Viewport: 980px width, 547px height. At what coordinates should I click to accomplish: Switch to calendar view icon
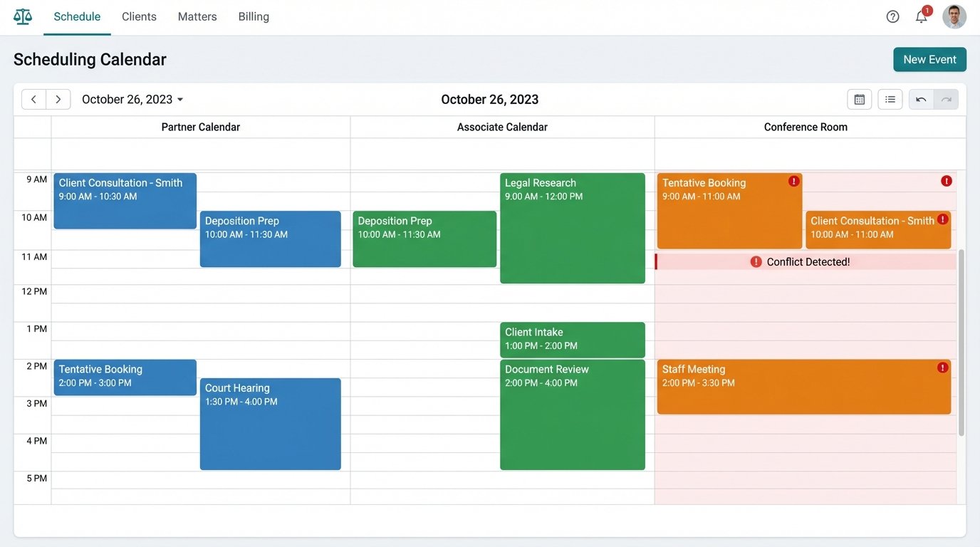pyautogui.click(x=859, y=98)
